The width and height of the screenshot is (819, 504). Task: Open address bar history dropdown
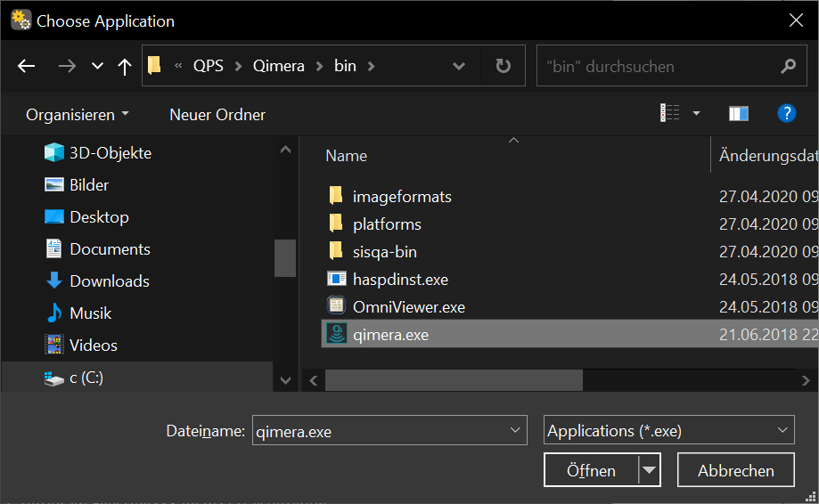459,66
